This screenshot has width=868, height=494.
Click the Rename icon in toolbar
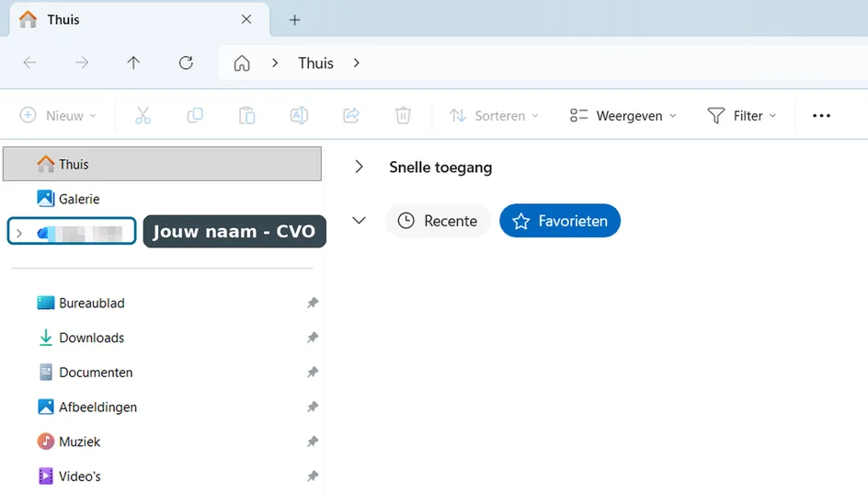pyautogui.click(x=299, y=115)
